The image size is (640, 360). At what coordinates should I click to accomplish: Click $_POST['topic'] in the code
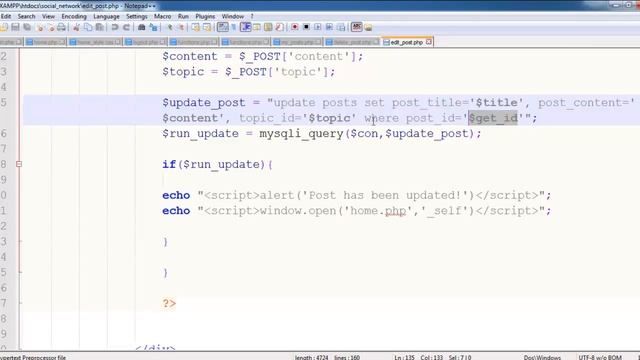coord(277,72)
